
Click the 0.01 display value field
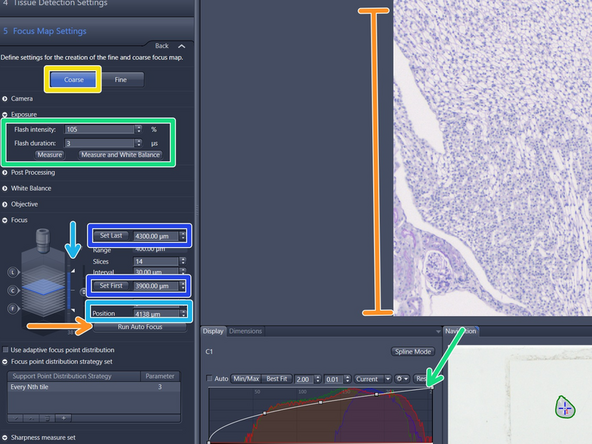(x=334, y=379)
